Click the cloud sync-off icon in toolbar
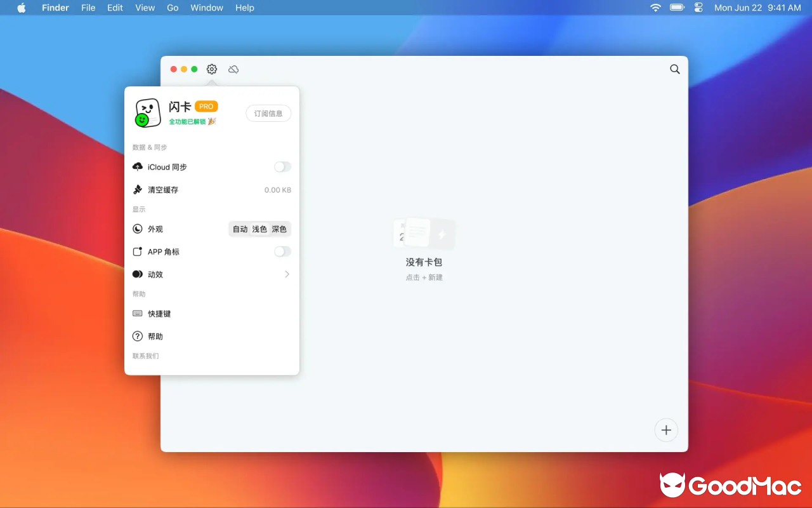812x508 pixels. (x=233, y=69)
